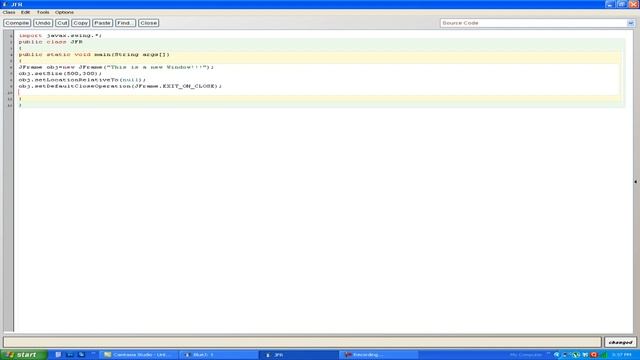
Task: Click the Compile button
Action: [x=17, y=23]
